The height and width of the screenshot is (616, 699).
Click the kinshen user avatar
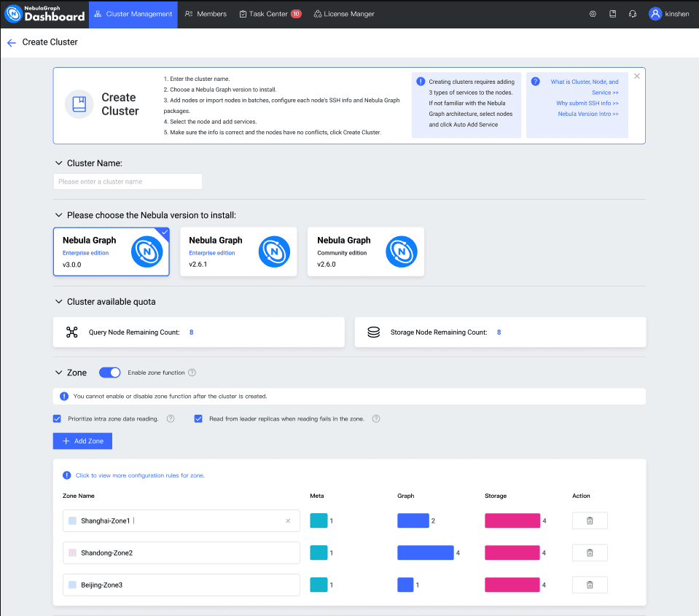point(655,14)
